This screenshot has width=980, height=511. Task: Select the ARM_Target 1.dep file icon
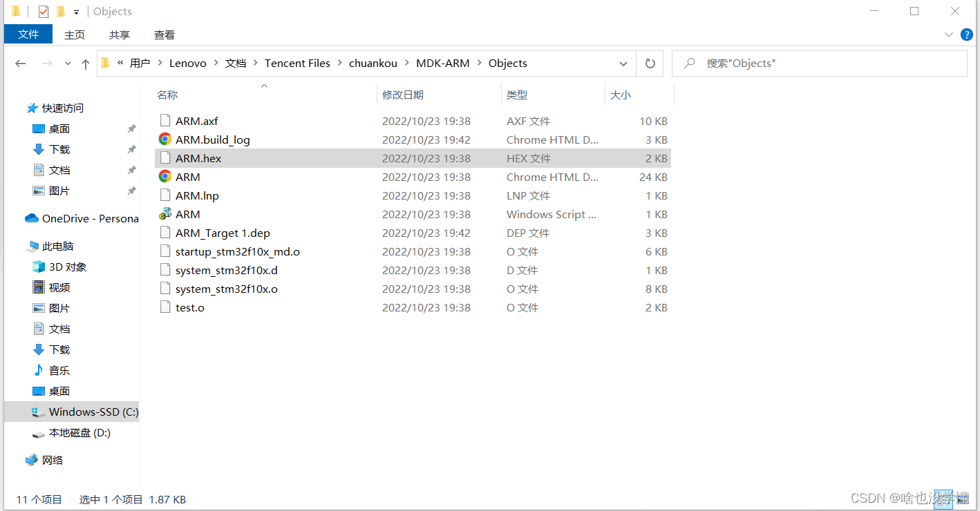[x=165, y=233]
